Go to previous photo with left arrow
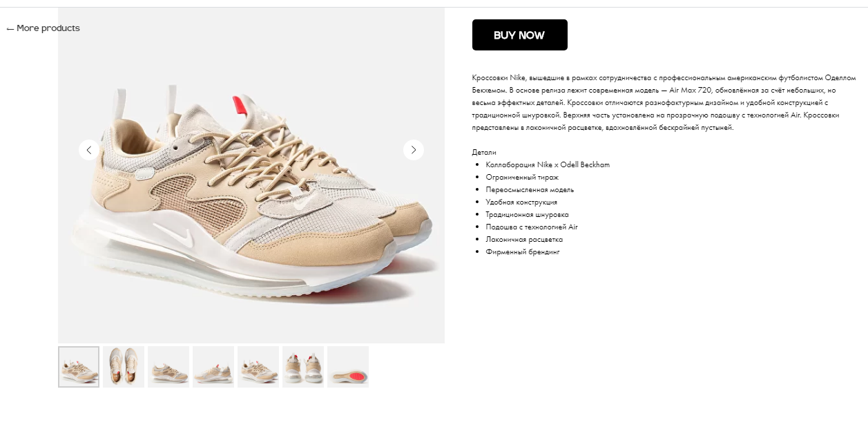The height and width of the screenshot is (436, 868). coord(89,150)
